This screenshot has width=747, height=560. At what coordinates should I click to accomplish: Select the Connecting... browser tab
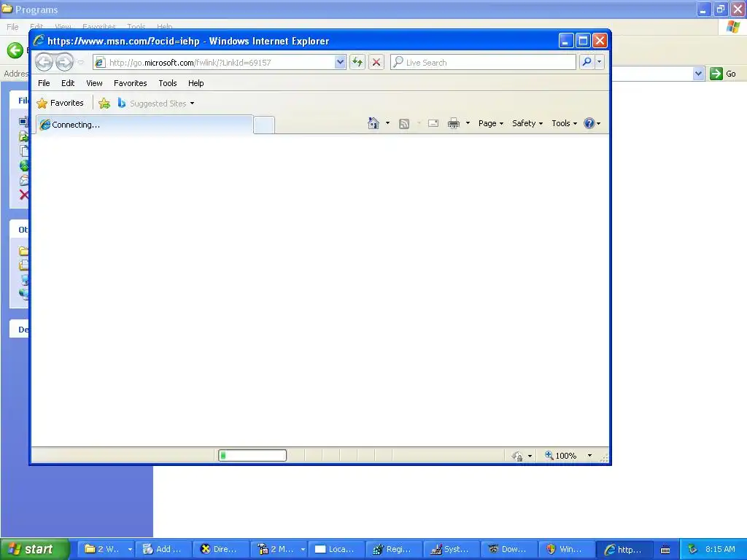144,125
